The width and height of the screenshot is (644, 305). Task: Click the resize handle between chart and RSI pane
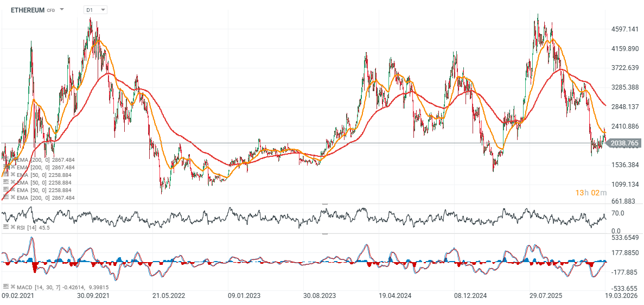tap(324, 204)
